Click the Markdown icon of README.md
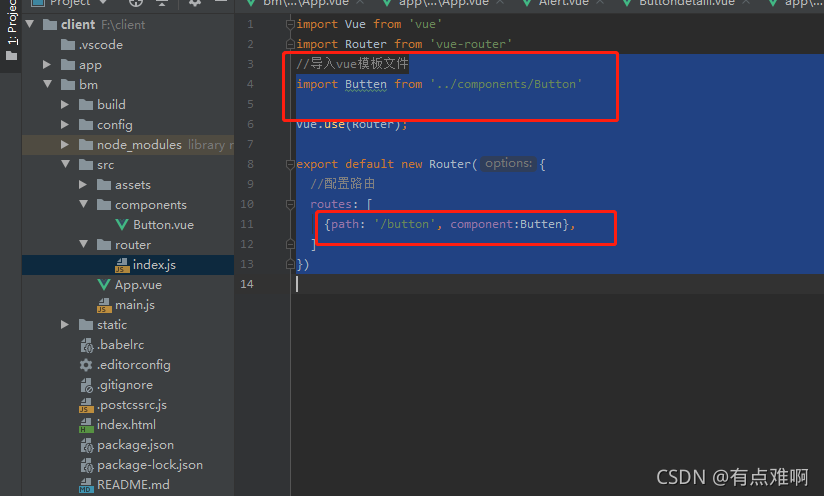Viewport: 824px width, 496px height. [x=86, y=485]
